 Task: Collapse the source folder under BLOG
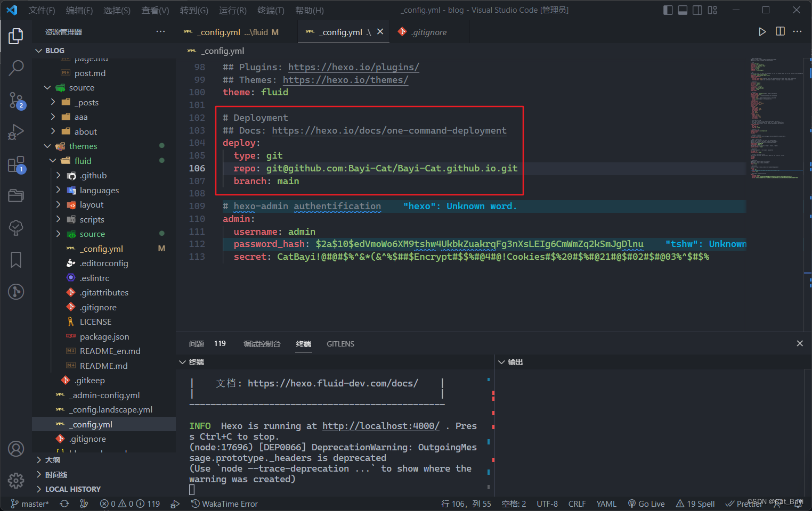(104, 87)
